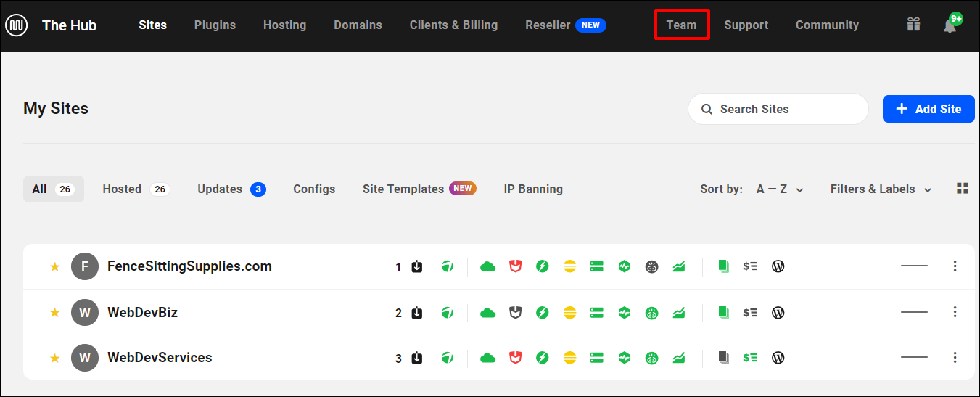Open FenceSittingSupplies.com site link
Image resolution: width=980 pixels, height=397 pixels.
189,266
